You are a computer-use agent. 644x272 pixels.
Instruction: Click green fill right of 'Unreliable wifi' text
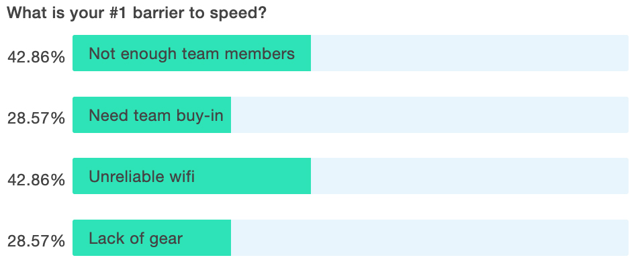253,176
